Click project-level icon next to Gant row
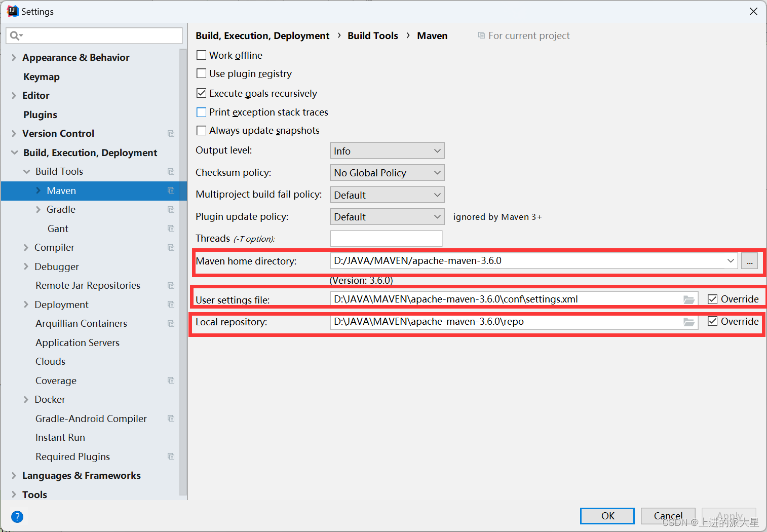This screenshot has height=532, width=767. 171,229
